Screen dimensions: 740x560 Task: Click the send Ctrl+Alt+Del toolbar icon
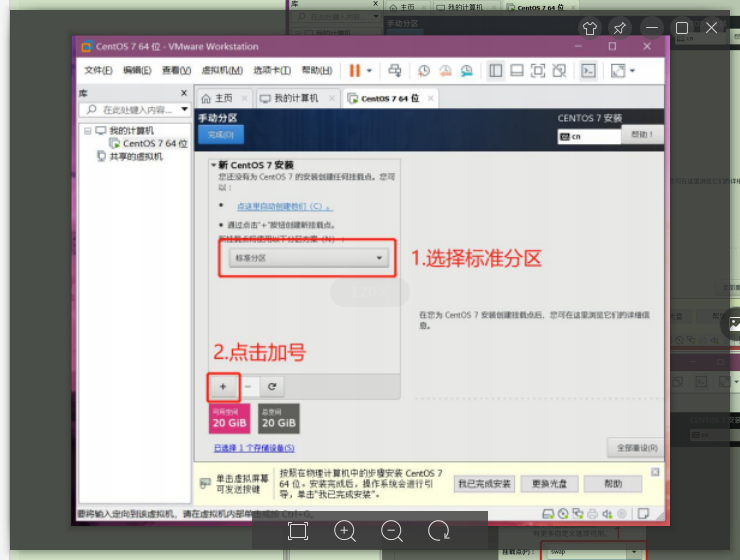tap(395, 71)
